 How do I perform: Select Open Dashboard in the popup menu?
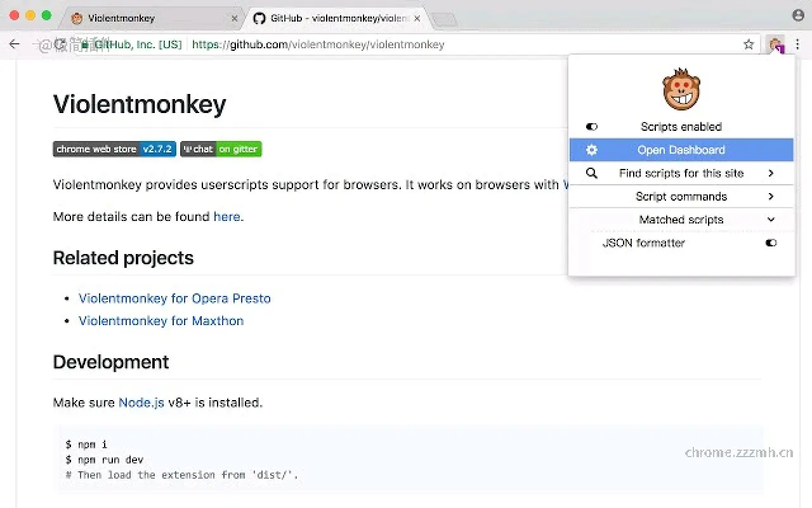681,150
